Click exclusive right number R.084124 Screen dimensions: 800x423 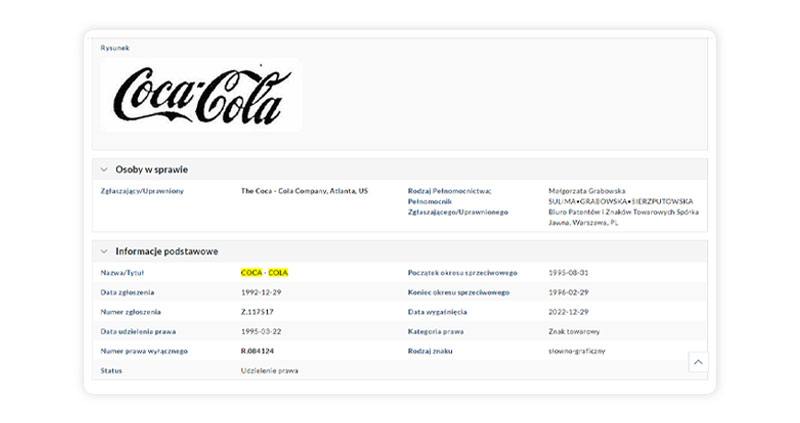[258, 351]
